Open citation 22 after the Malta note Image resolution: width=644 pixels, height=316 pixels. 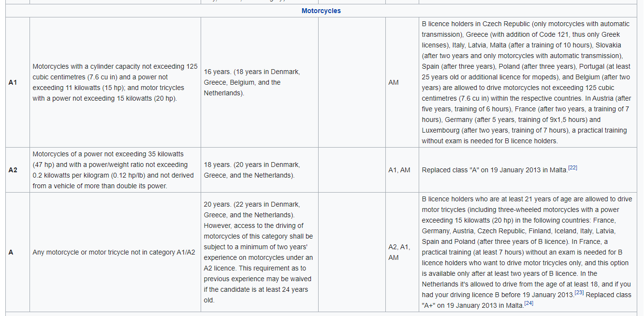[x=573, y=168]
